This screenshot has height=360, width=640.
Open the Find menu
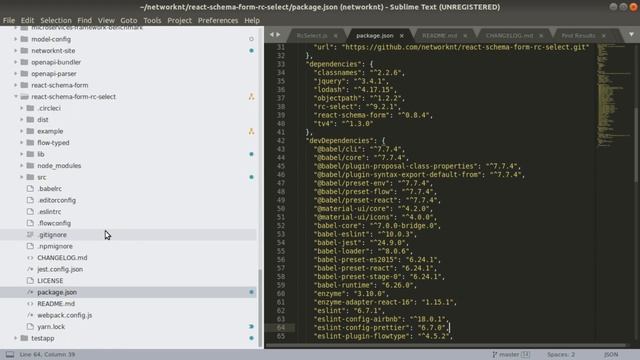(84, 20)
